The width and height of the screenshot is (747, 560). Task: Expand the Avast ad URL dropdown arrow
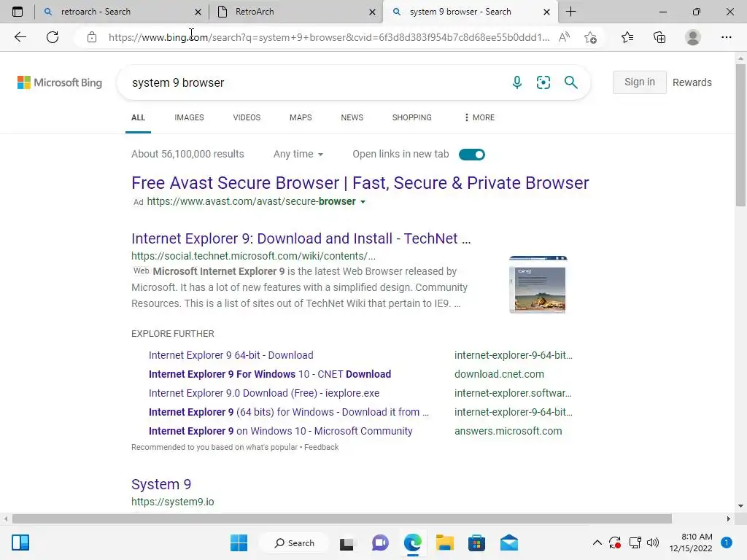pyautogui.click(x=363, y=202)
